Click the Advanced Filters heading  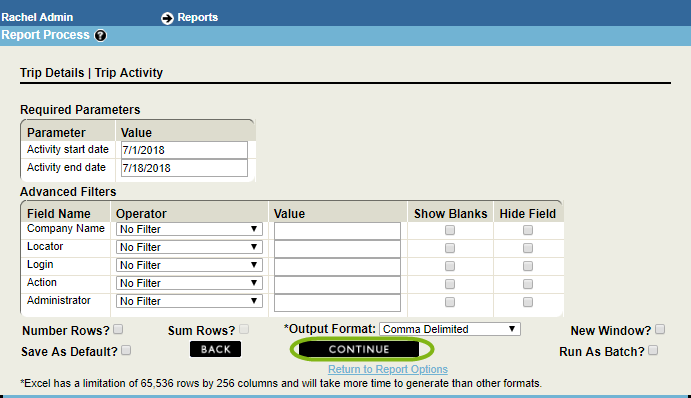(68, 192)
